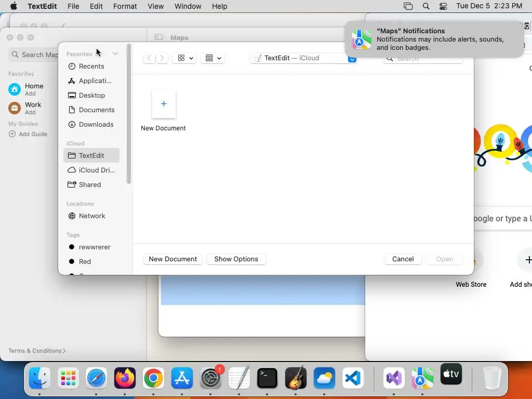Screen dimensions: 532x399
Task: Click the Search Maps field
Action: [34, 55]
